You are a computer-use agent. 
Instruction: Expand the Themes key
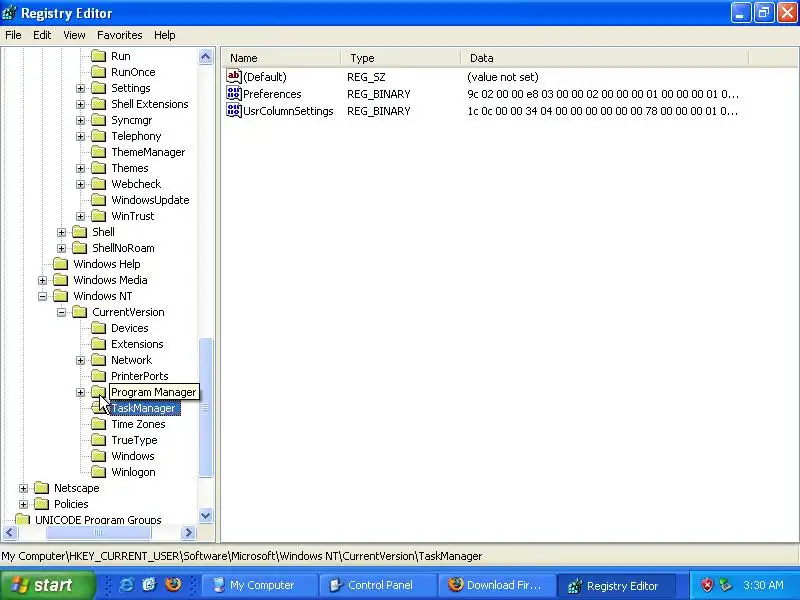(x=81, y=168)
